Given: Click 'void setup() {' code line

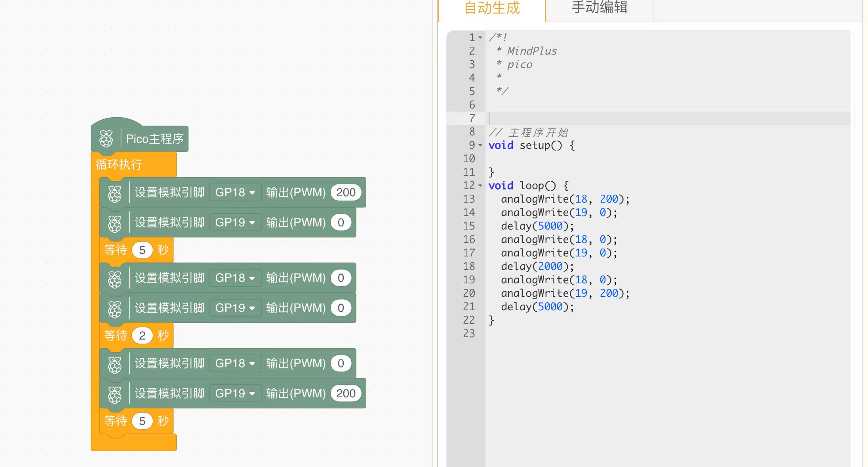Looking at the screenshot, I should 531,145.
